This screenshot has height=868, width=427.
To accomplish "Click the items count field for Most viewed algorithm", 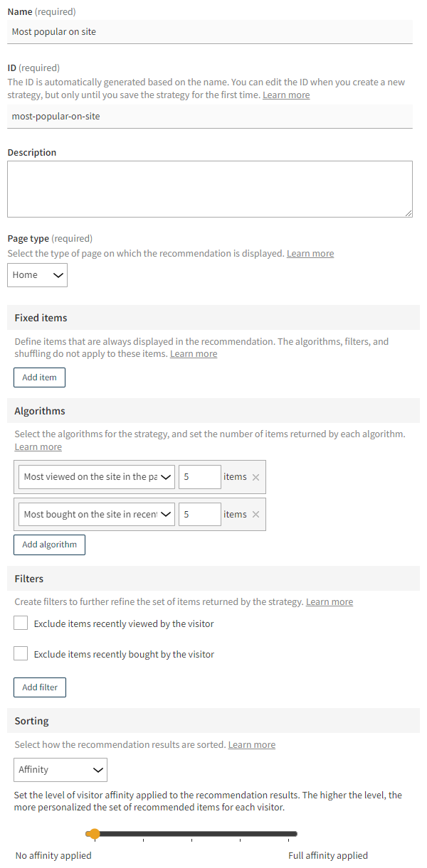I will [x=199, y=477].
